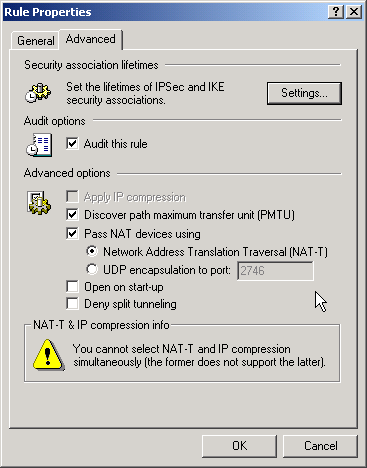
Task: Dismiss dialog with Cancel button
Action: tap(320, 446)
